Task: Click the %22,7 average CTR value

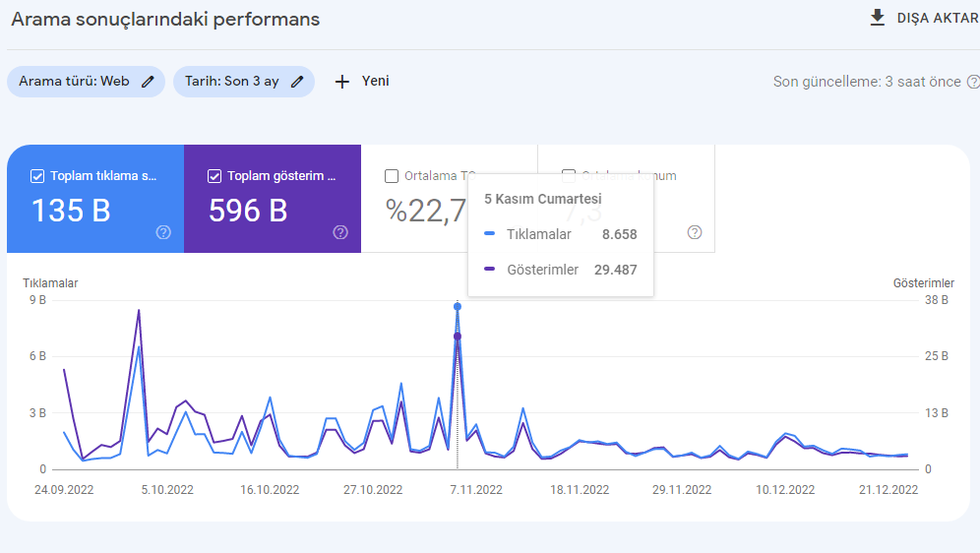Action: click(426, 211)
